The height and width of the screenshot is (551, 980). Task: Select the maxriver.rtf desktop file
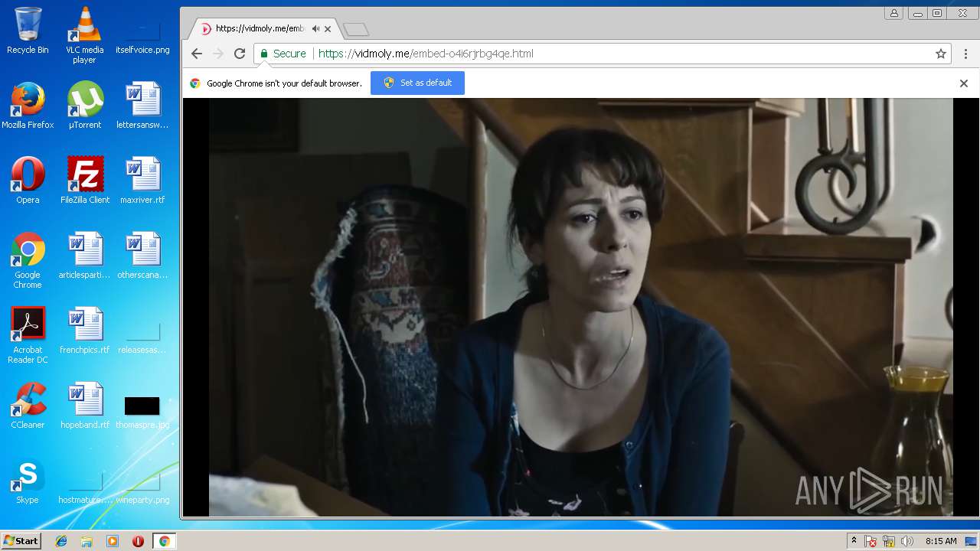(142, 181)
